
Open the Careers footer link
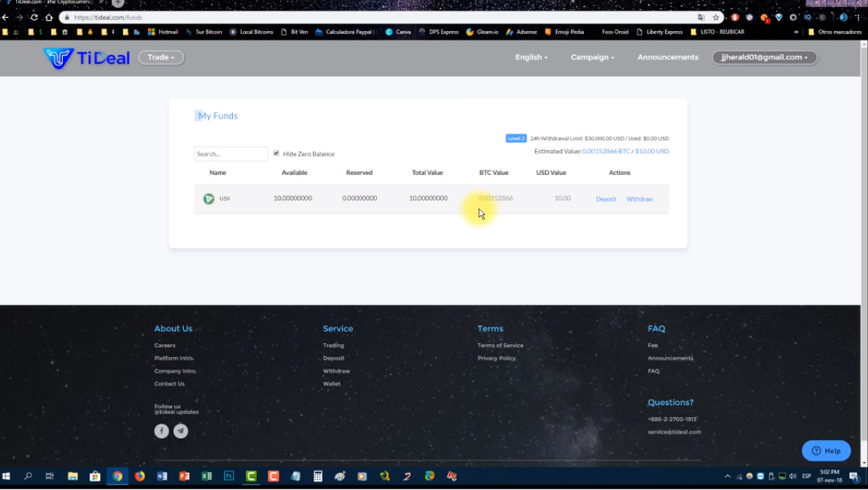pyautogui.click(x=165, y=346)
